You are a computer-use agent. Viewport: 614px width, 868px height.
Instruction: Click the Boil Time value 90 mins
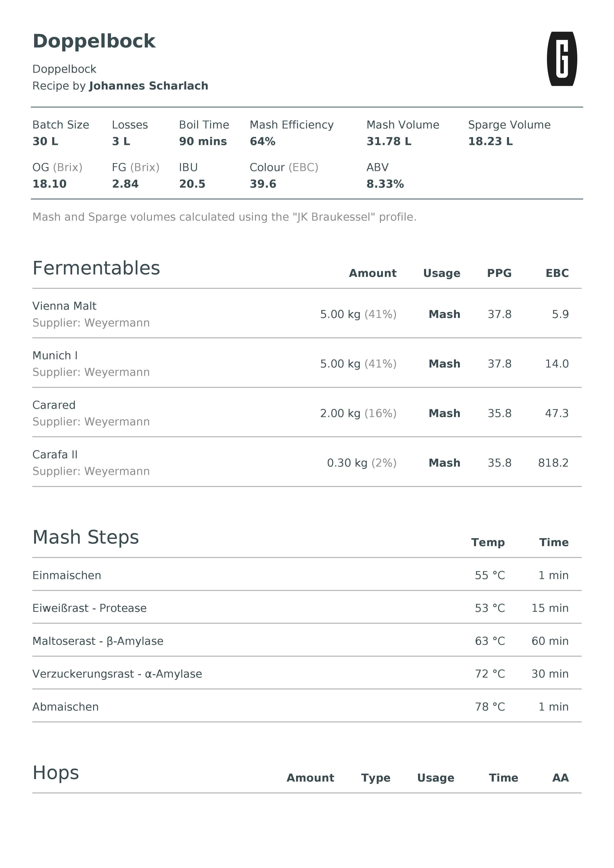(x=203, y=141)
